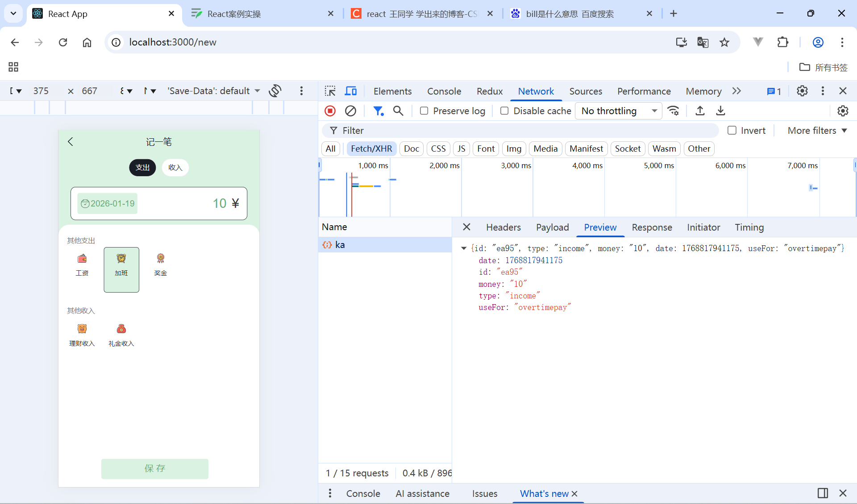Click the rotate screen icon
Image resolution: width=857 pixels, height=504 pixels.
point(275,91)
